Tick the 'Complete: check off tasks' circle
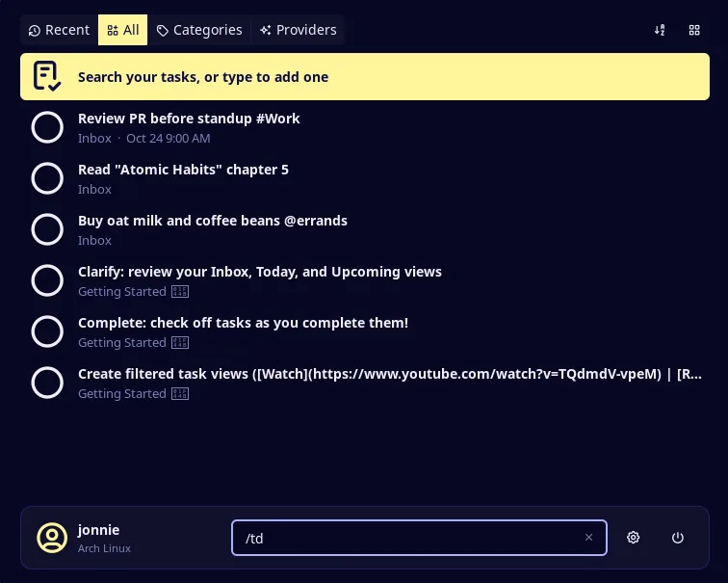This screenshot has width=728, height=583. point(47,331)
